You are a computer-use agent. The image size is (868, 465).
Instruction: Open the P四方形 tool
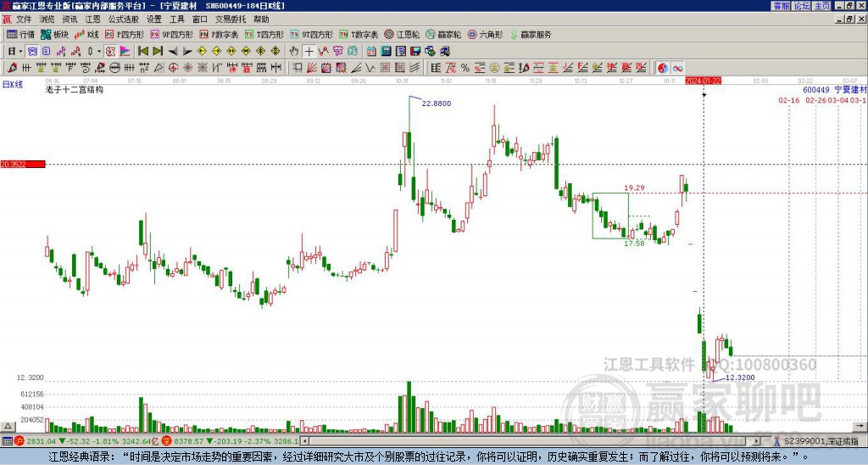125,34
